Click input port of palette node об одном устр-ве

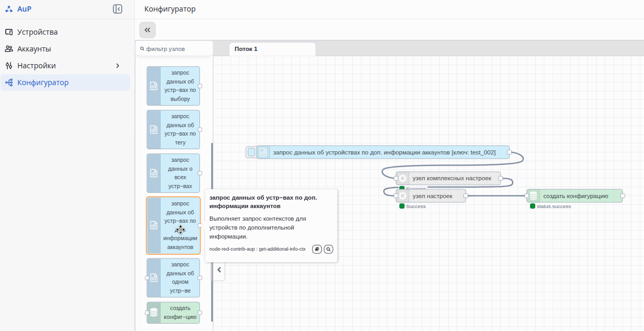click(x=147, y=277)
